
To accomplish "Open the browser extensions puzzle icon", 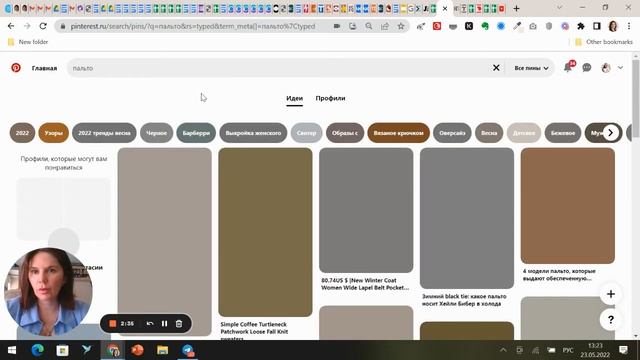I will 581,26.
